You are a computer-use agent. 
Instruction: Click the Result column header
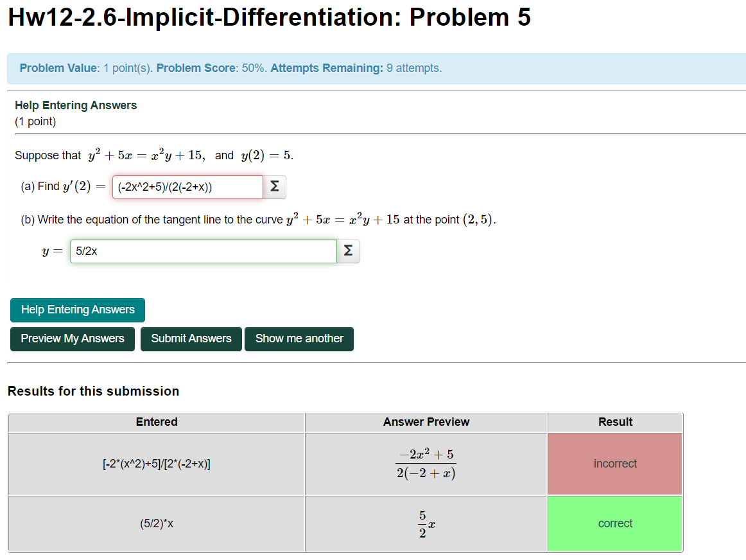pyautogui.click(x=614, y=422)
